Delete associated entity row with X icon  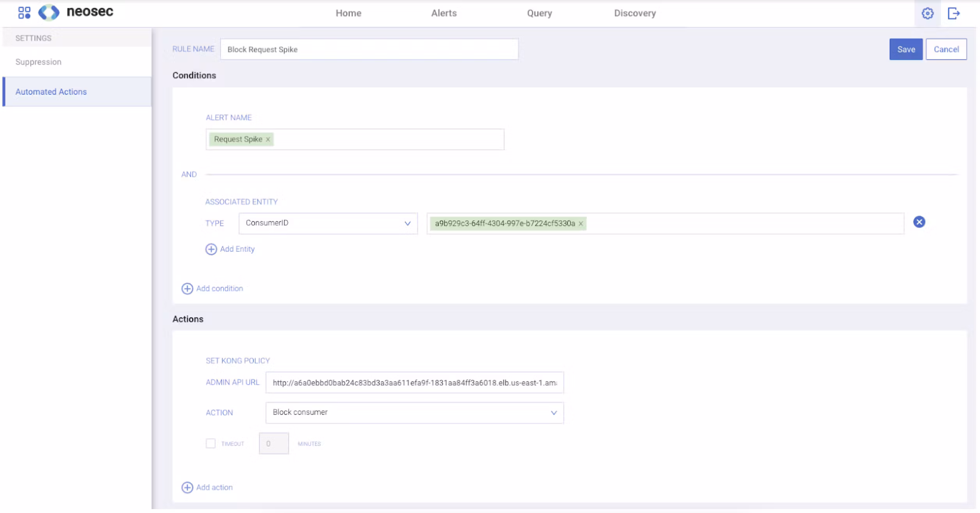[x=919, y=222]
